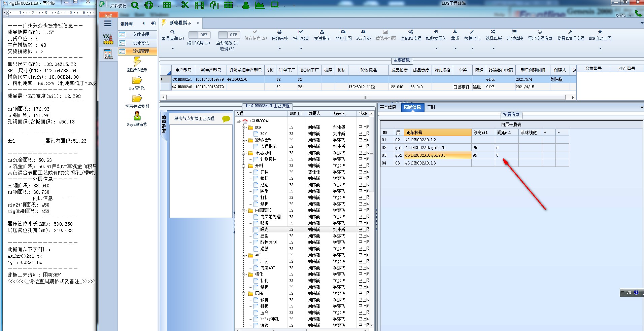This screenshot has height=331, width=644.
Task: Click the green scissors icon
Action: (x=185, y=5)
